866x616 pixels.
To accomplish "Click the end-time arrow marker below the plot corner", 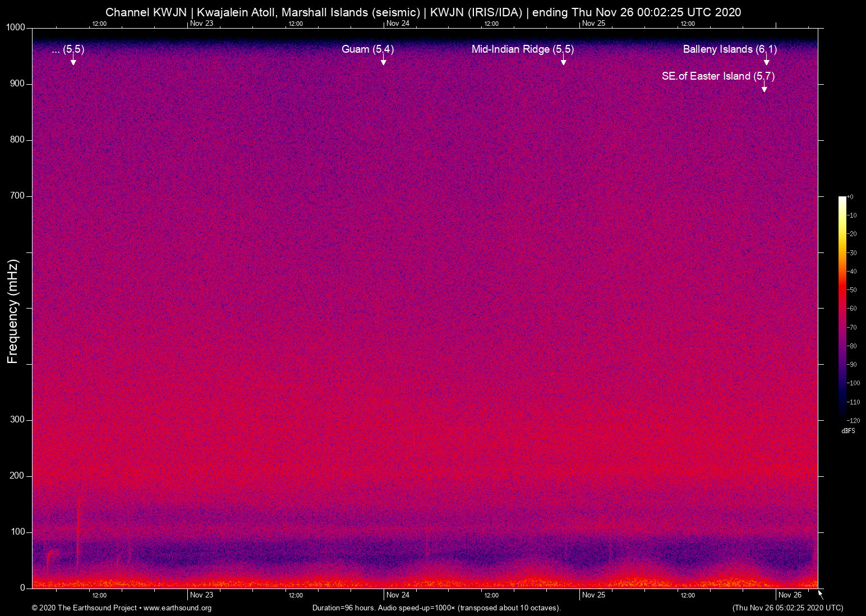I will (821, 595).
